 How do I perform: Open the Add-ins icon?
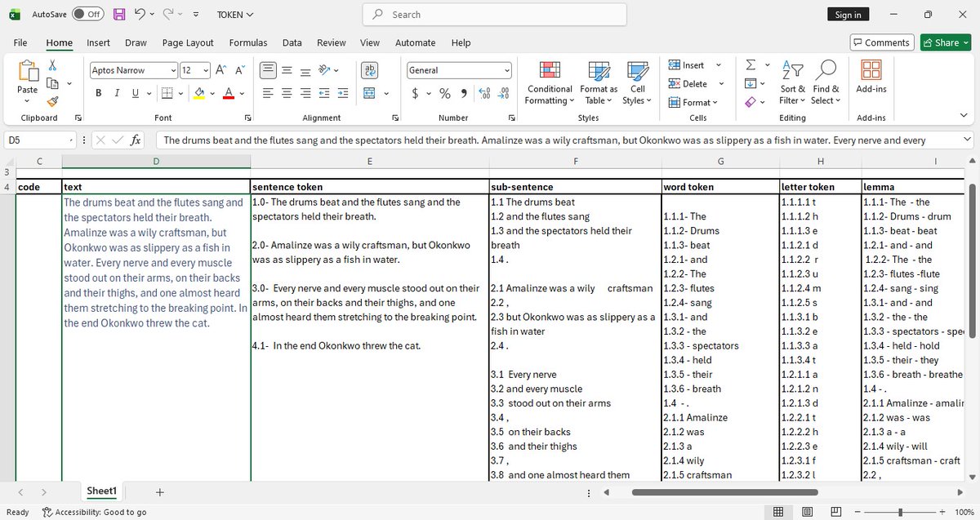click(x=871, y=70)
